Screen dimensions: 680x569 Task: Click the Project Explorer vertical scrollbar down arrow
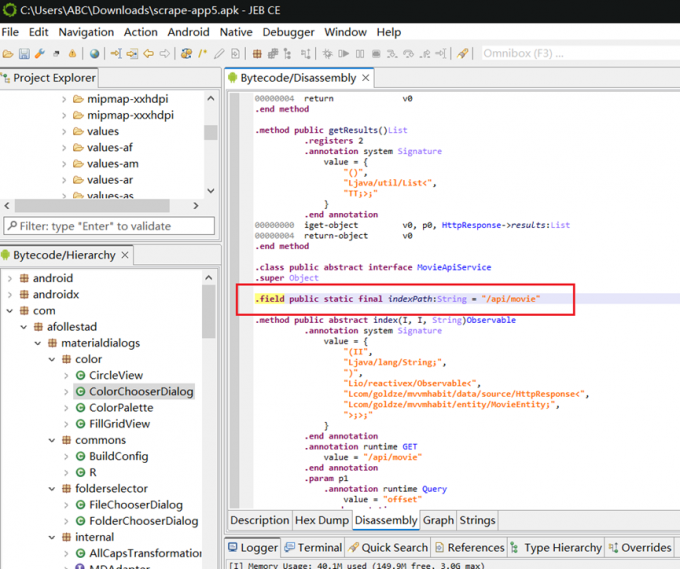(211, 190)
